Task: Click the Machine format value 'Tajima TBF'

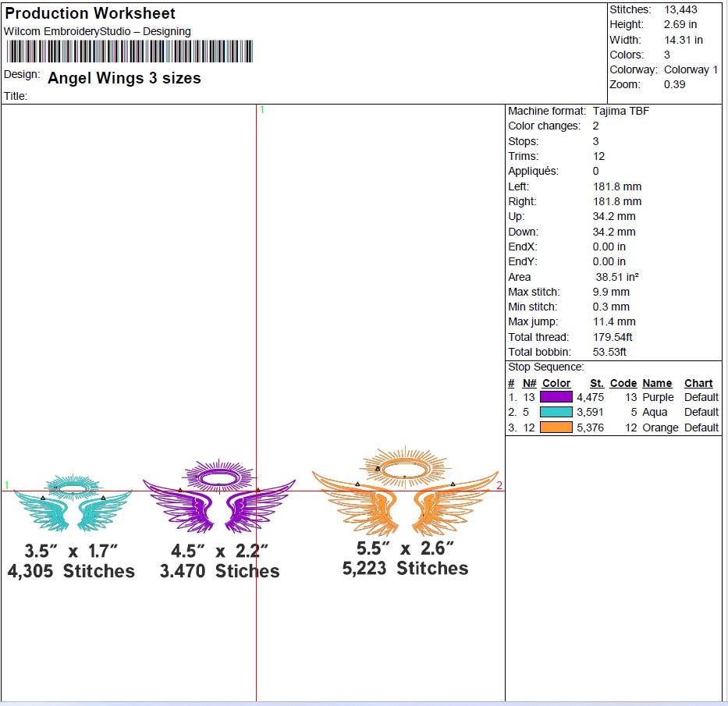Action: tap(621, 111)
